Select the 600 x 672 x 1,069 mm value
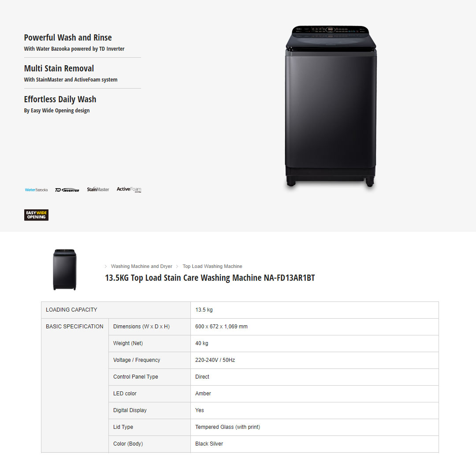The width and height of the screenshot is (476, 476). 221,327
